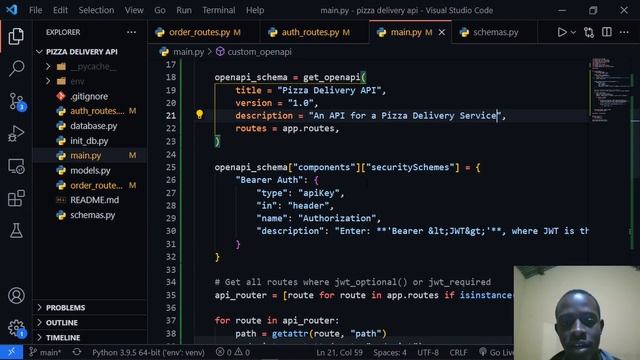The height and width of the screenshot is (360, 640).
Task: Click the VS Code logo icon in title bar
Action: point(11,10)
